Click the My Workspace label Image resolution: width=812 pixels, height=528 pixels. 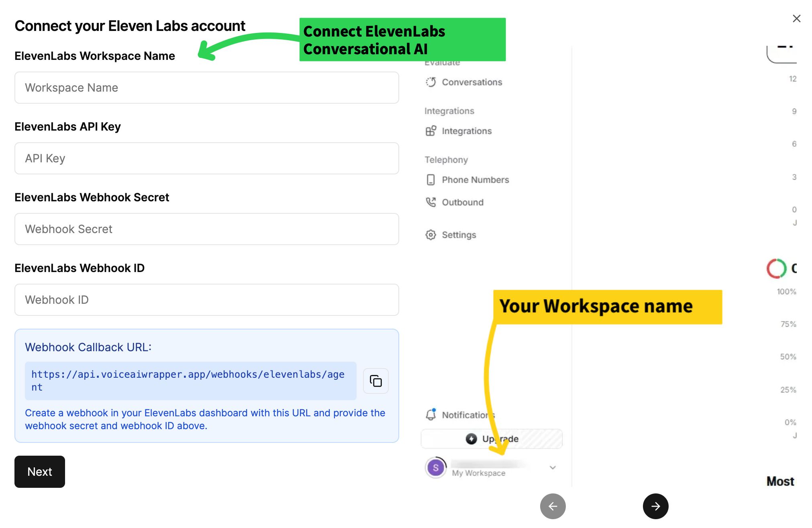pyautogui.click(x=478, y=473)
